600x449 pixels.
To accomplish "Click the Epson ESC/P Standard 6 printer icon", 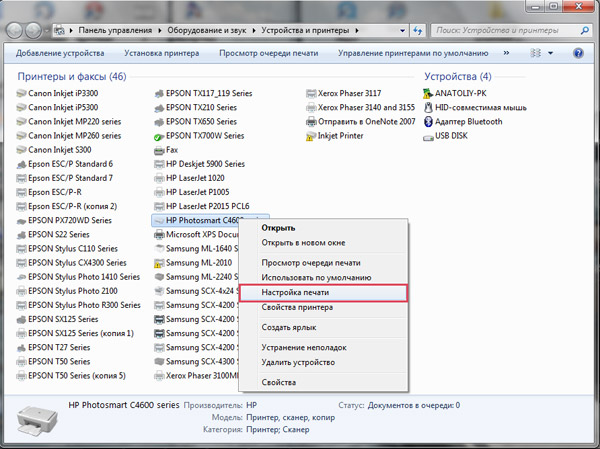I will coord(21,164).
